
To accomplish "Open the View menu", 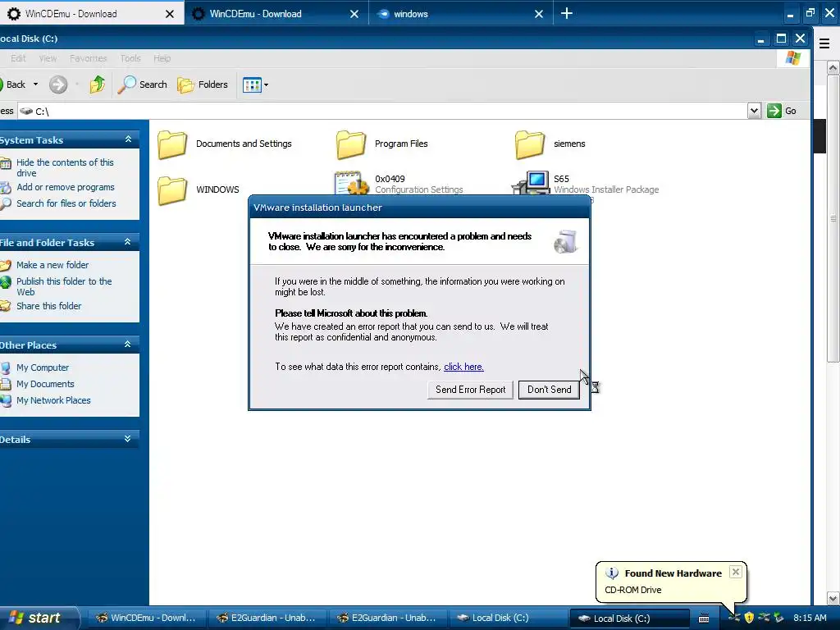I will 48,58.
